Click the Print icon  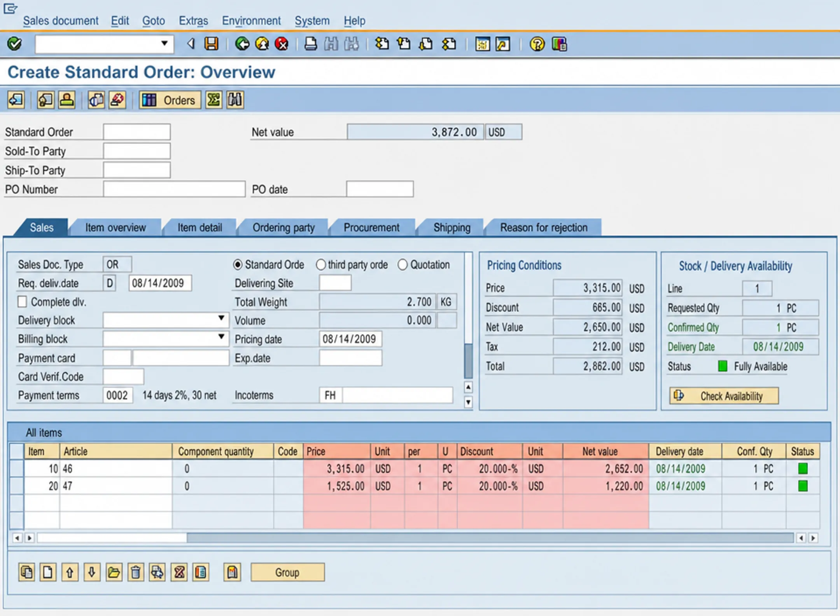[310, 44]
